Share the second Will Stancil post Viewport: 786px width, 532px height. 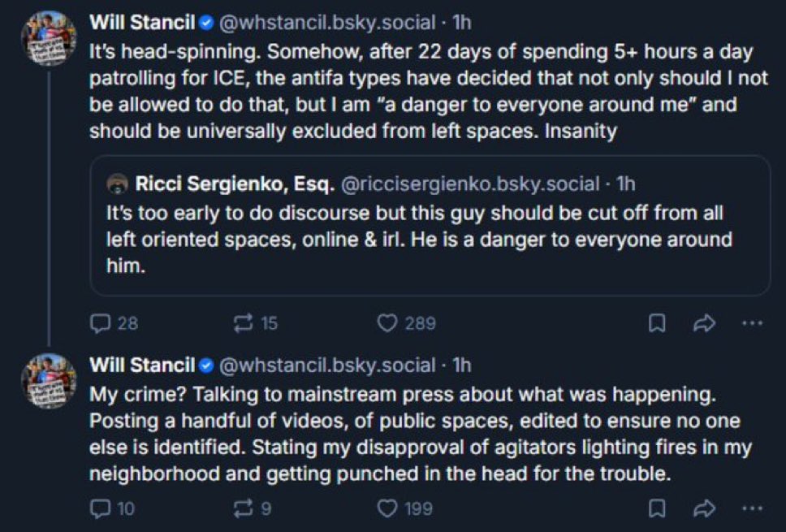(x=703, y=508)
